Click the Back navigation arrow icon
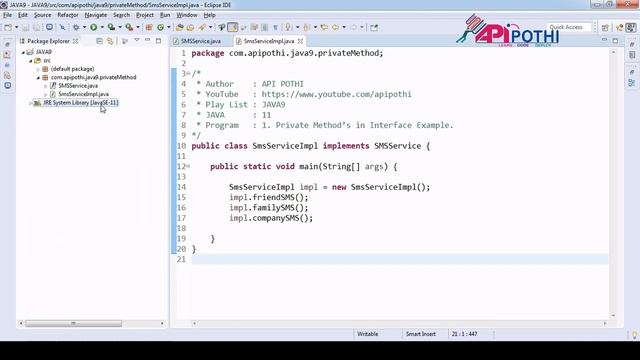This screenshot has width=640, height=360. [336, 27]
